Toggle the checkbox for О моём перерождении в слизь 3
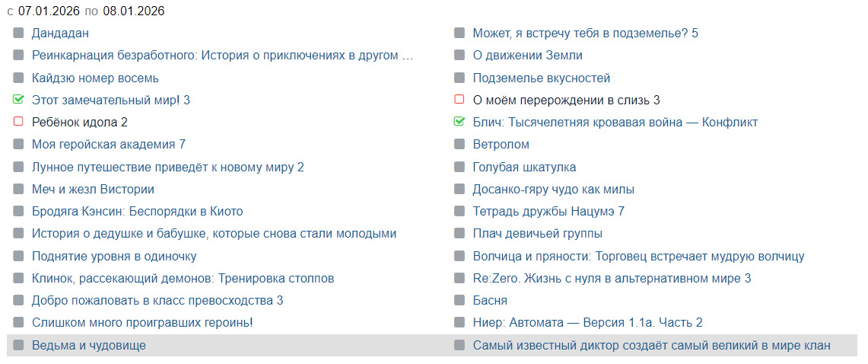The width and height of the screenshot is (868, 364). tap(459, 100)
